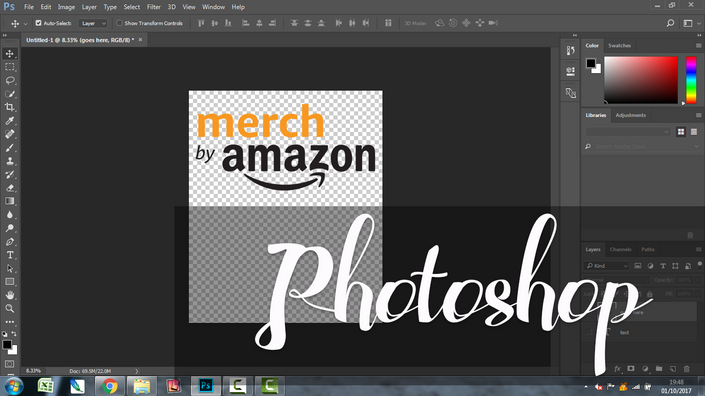705x396 pixels.
Task: Open the Windows Start button
Action: [13, 386]
